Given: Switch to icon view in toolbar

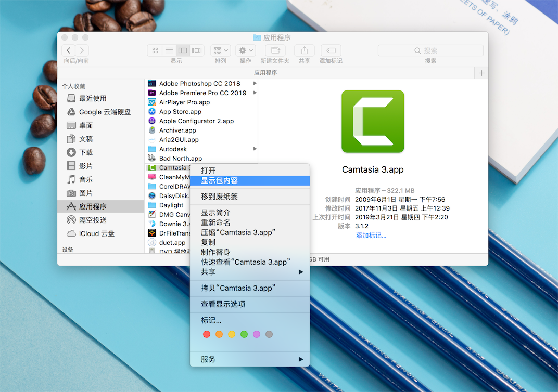Looking at the screenshot, I should (155, 50).
